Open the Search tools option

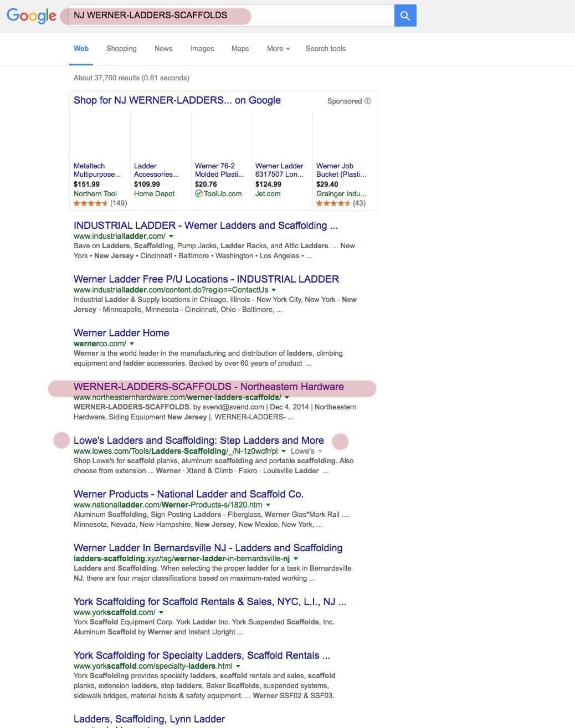325,49
